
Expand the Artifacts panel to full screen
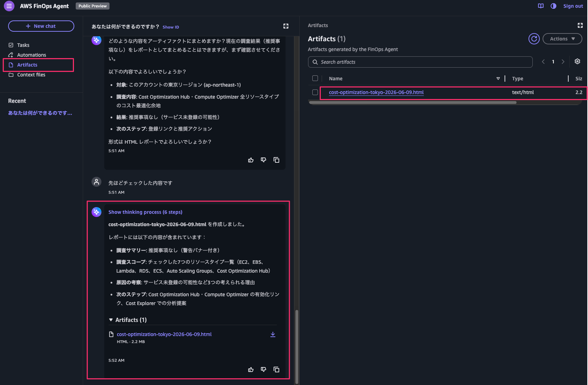580,25
